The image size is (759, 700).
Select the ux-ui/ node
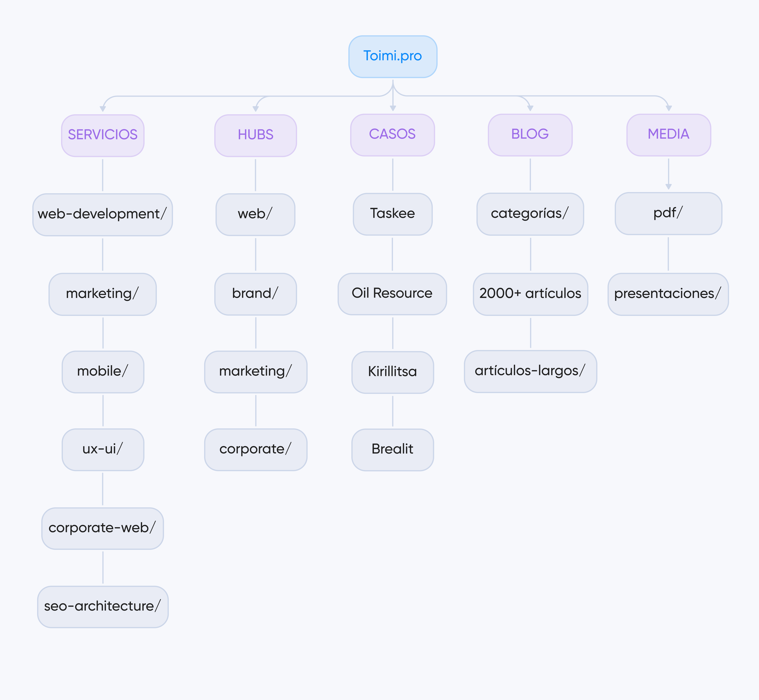(x=103, y=449)
